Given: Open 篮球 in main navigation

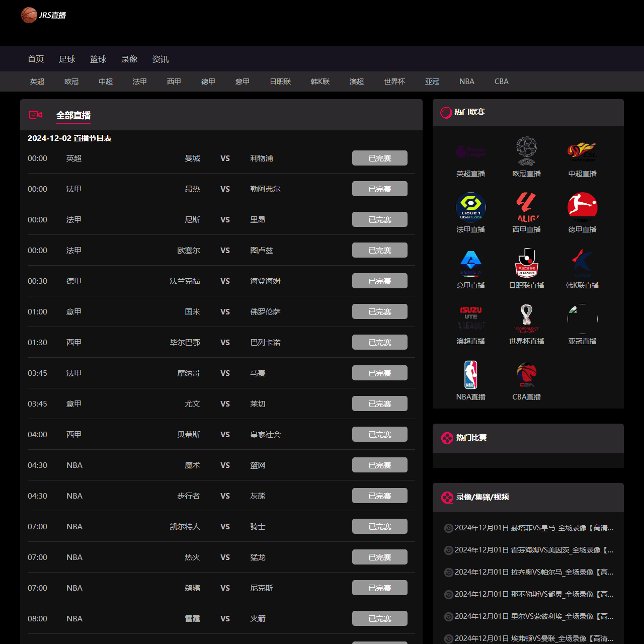Looking at the screenshot, I should (98, 59).
